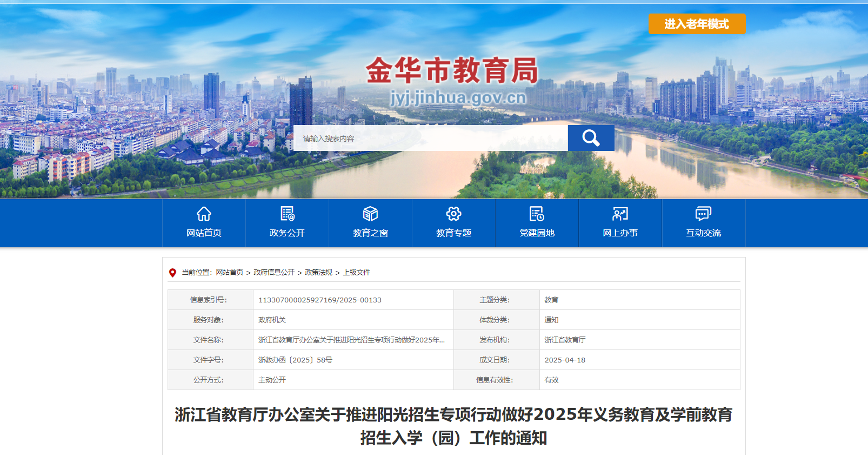Viewport: 868px width, 455px height.
Task: Focus the 请输入搜索内容 search field
Action: [430, 139]
